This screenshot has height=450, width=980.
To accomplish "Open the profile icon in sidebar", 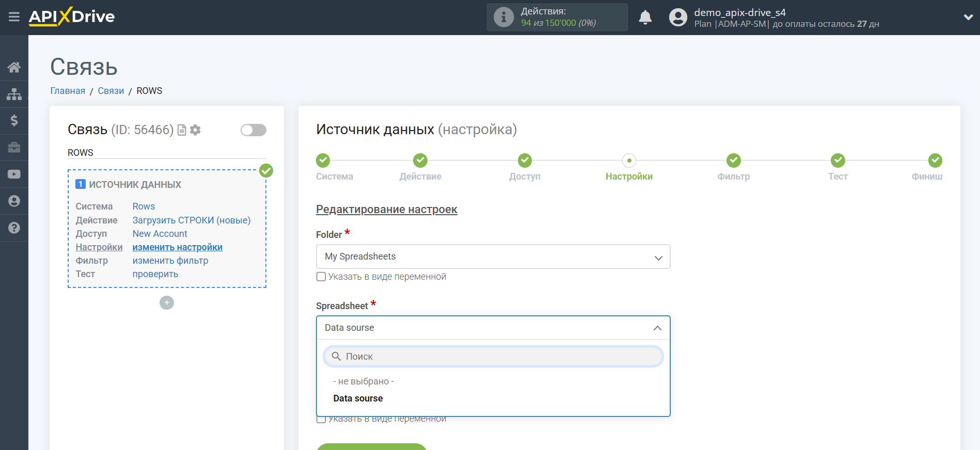I will coord(14,201).
